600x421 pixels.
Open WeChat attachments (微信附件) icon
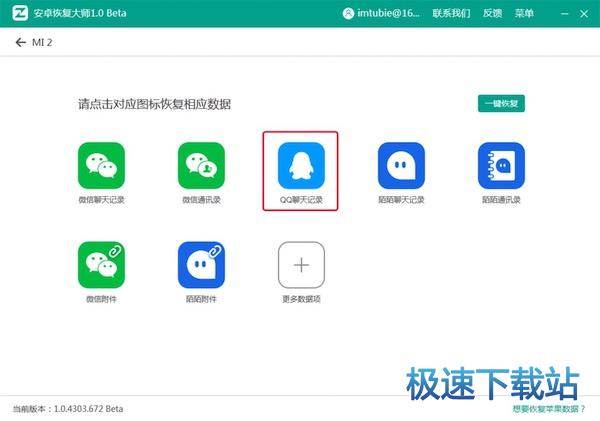coord(101,265)
